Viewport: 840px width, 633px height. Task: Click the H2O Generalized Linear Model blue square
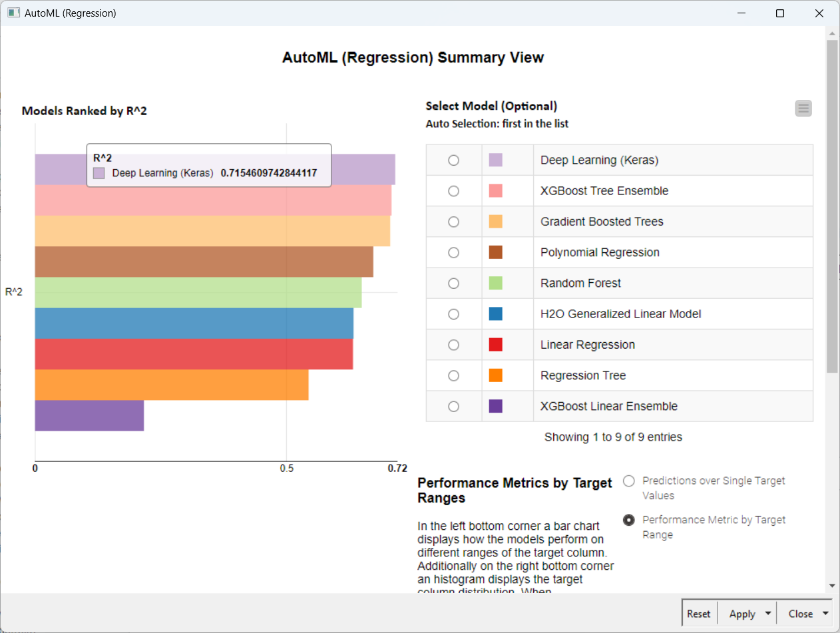pyautogui.click(x=495, y=314)
